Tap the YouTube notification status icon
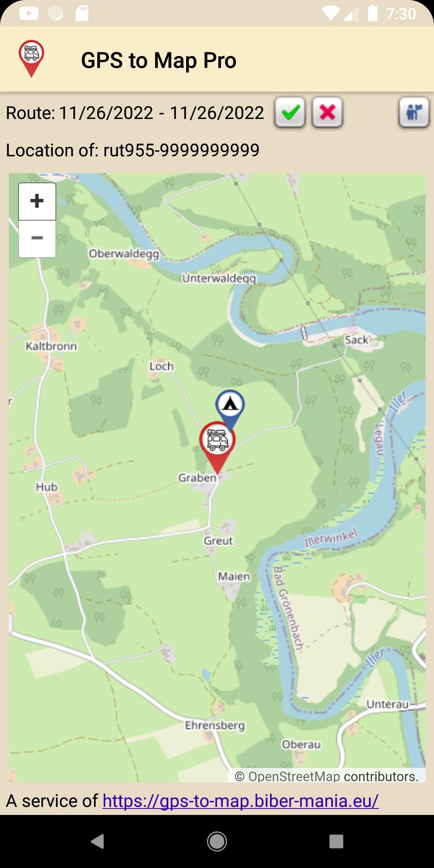The width and height of the screenshot is (434, 868). [x=29, y=14]
